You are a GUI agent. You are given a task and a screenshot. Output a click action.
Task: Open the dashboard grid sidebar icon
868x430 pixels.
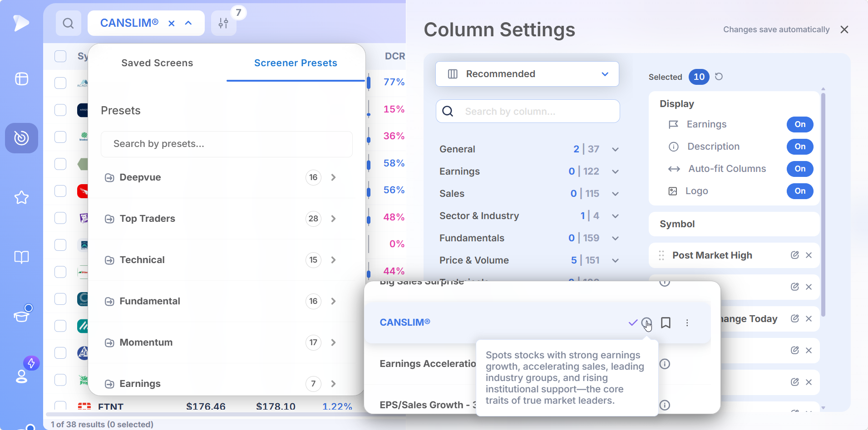pyautogui.click(x=21, y=79)
